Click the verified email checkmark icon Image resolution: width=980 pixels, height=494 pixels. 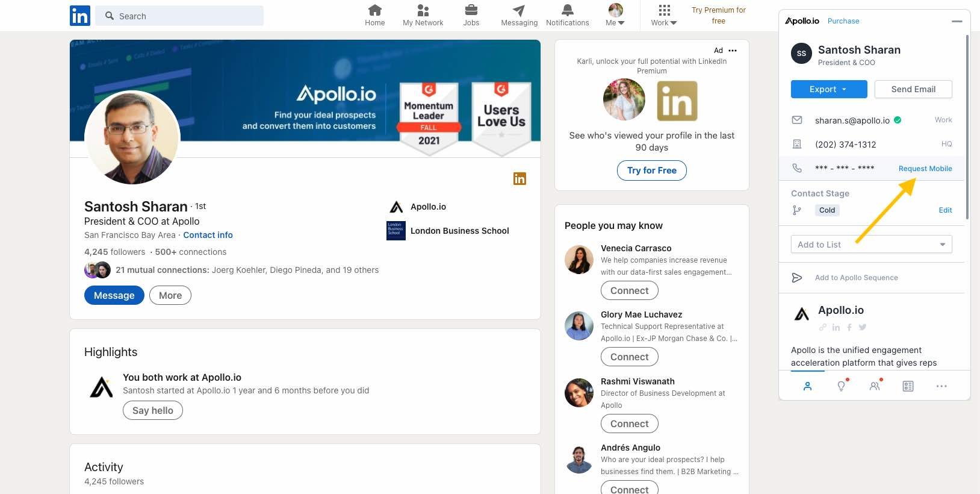(898, 120)
